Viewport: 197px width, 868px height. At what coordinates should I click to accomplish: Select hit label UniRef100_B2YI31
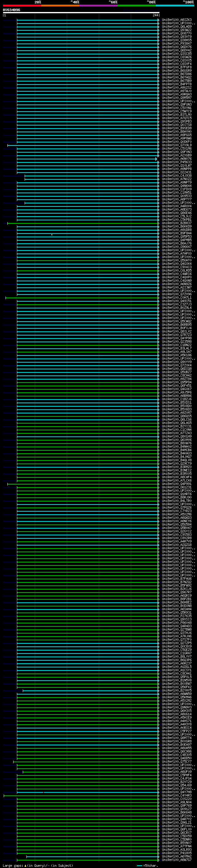(x=177, y=426)
